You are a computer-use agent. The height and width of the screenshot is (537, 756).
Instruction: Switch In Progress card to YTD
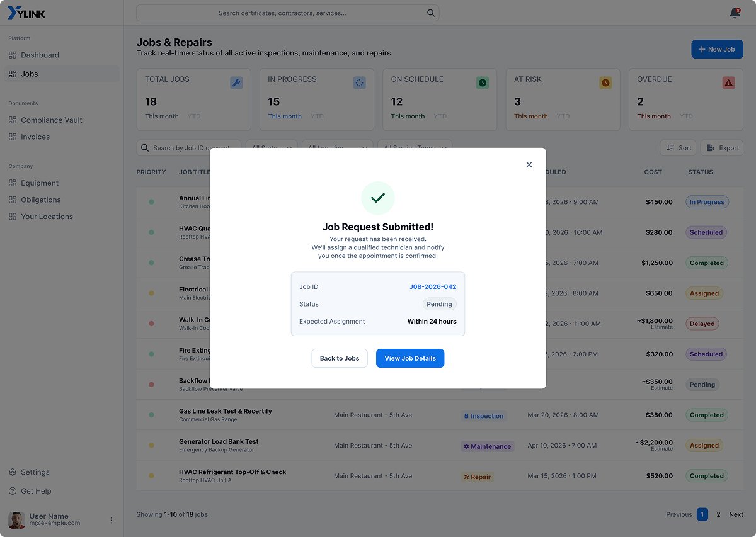[x=317, y=116]
